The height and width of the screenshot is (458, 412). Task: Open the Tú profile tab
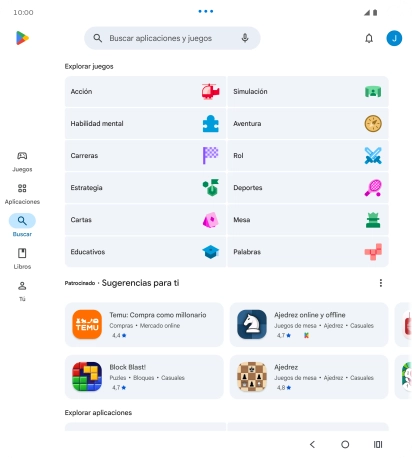coord(22,291)
